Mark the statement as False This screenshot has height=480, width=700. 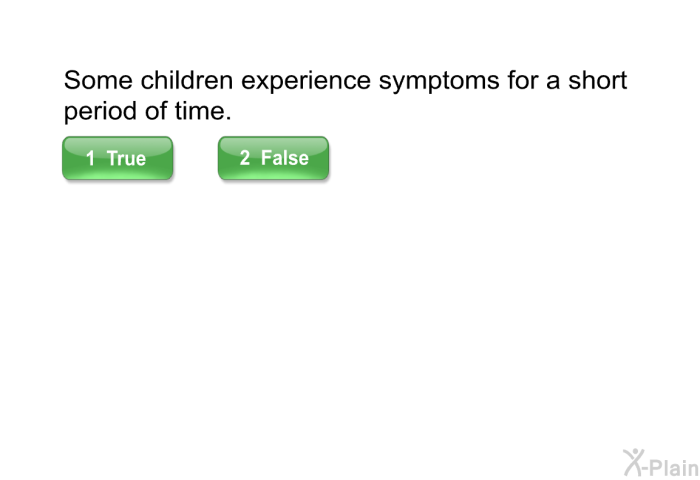pos(273,158)
